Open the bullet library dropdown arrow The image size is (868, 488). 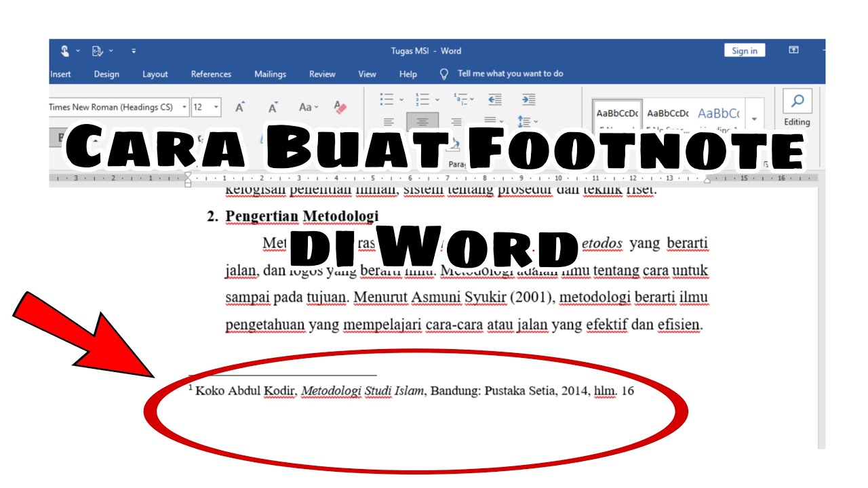(401, 100)
